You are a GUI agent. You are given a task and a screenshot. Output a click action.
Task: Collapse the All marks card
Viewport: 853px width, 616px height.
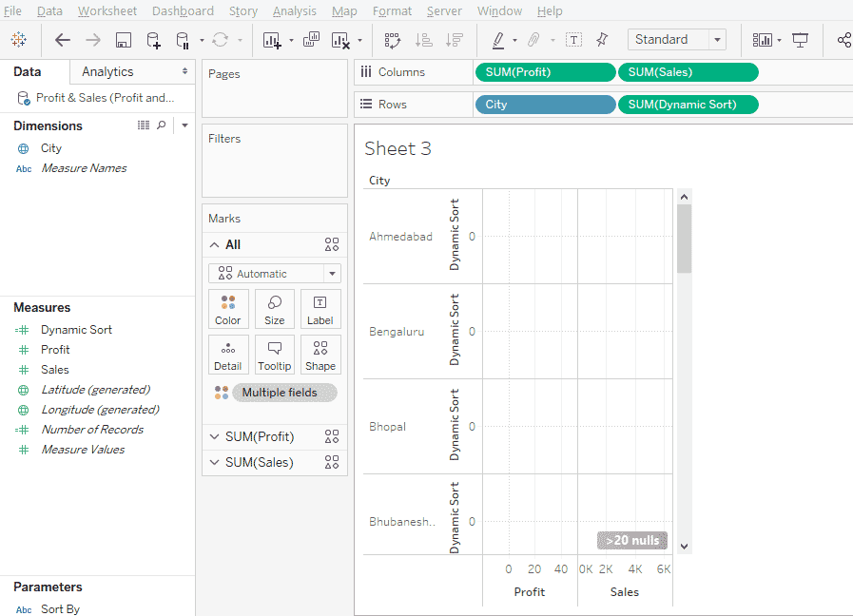coord(216,244)
